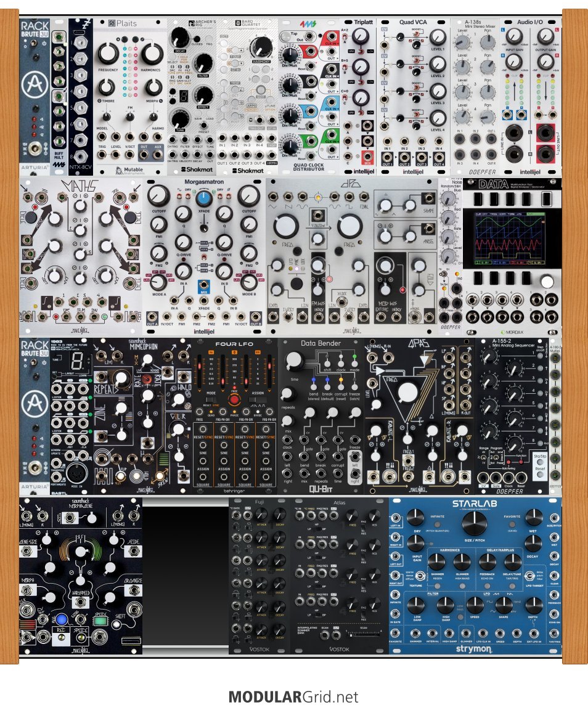Click the top Rack Brute 3U power module
This screenshot has width=588, height=710.
35,97
